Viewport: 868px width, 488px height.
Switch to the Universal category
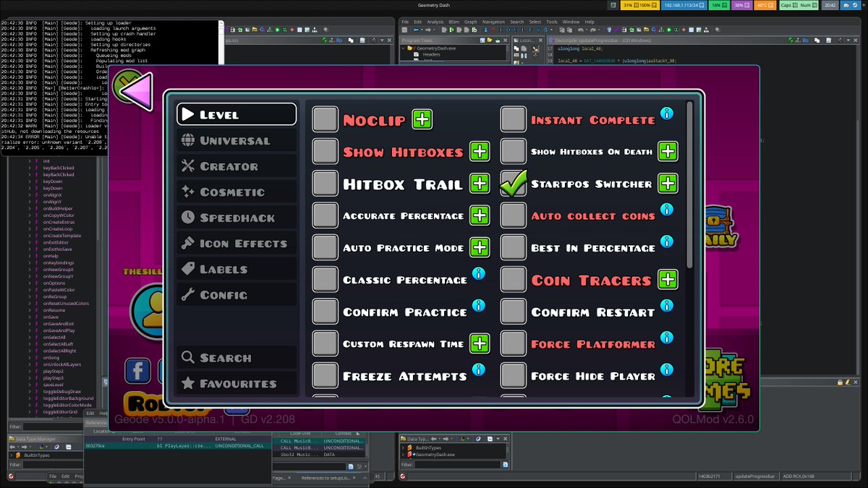pos(237,140)
